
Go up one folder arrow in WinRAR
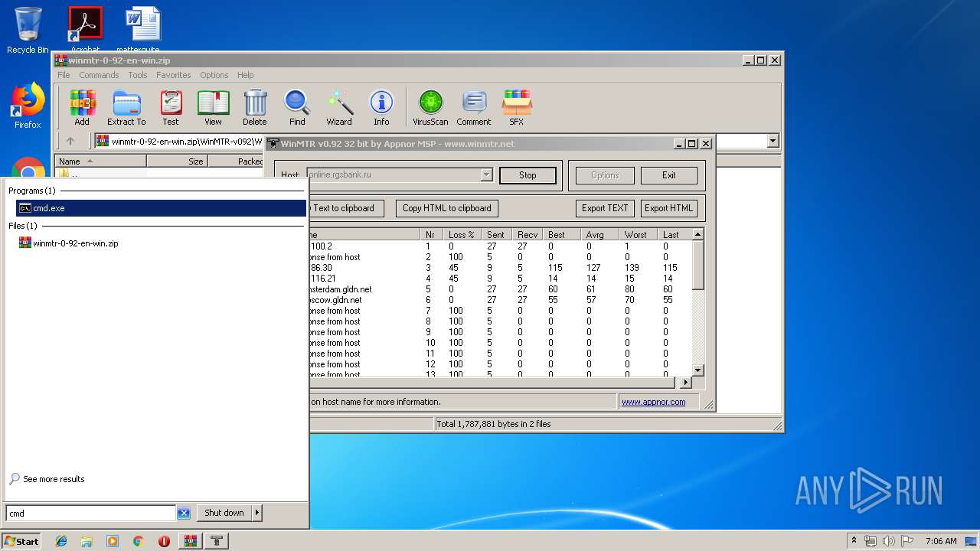(70, 141)
